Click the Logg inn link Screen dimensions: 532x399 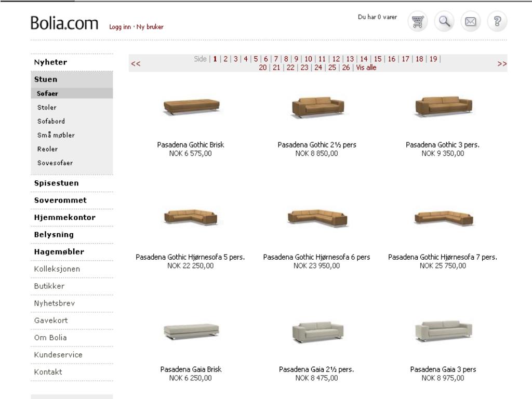click(x=120, y=27)
